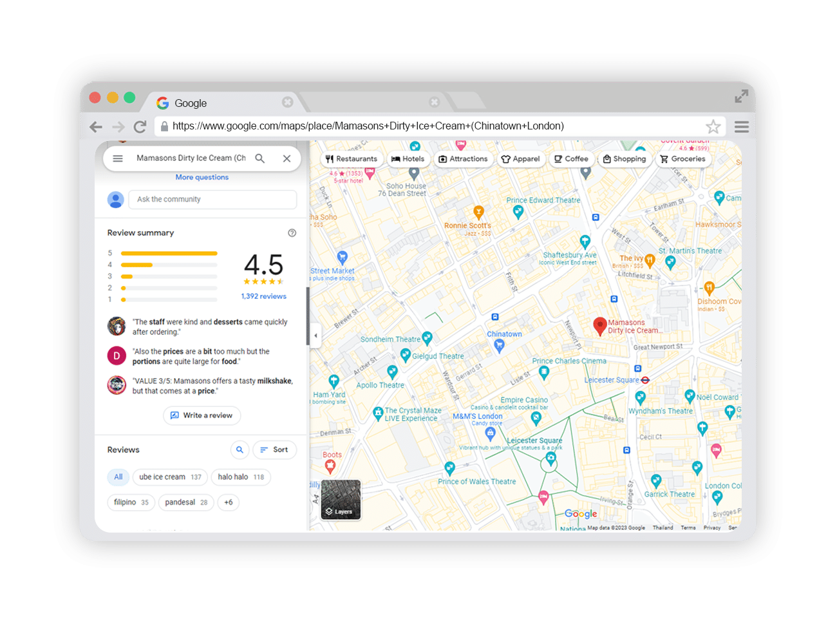The height and width of the screenshot is (644, 837).
Task: Click the browser reload icon
Action: point(140,127)
